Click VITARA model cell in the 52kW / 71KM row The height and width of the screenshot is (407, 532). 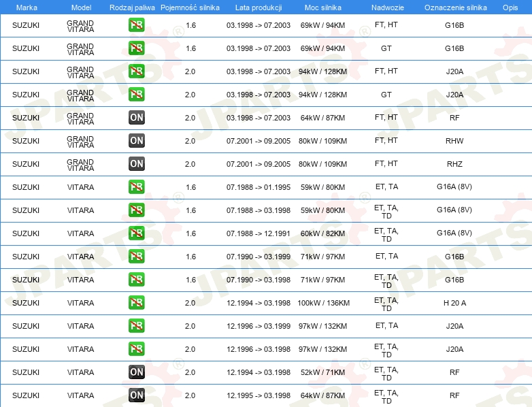point(80,372)
